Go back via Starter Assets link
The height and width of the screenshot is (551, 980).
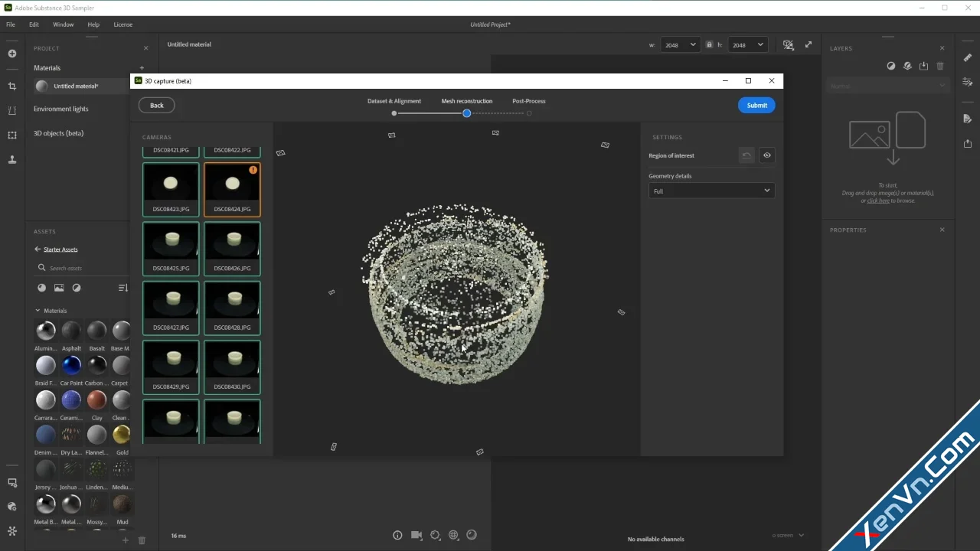pos(60,249)
